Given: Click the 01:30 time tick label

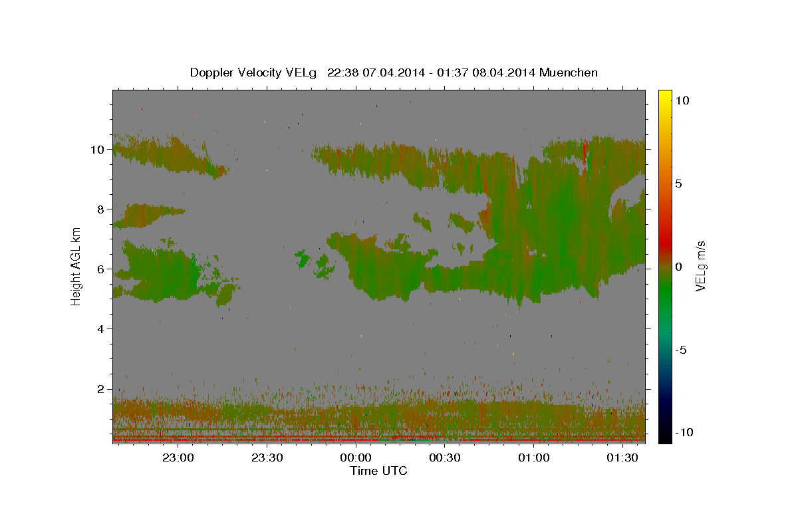Looking at the screenshot, I should [622, 458].
